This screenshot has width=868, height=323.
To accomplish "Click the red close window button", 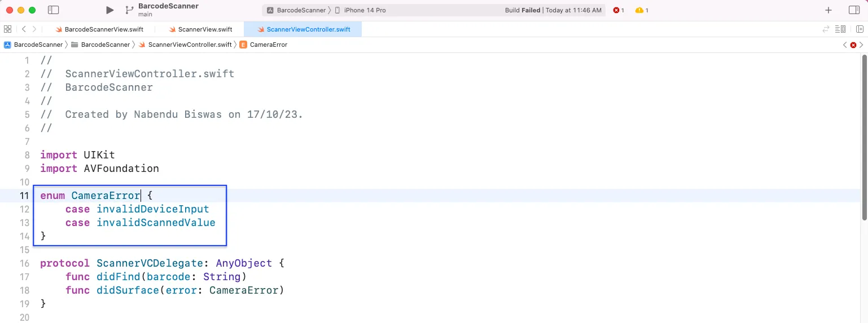I will pos(10,10).
